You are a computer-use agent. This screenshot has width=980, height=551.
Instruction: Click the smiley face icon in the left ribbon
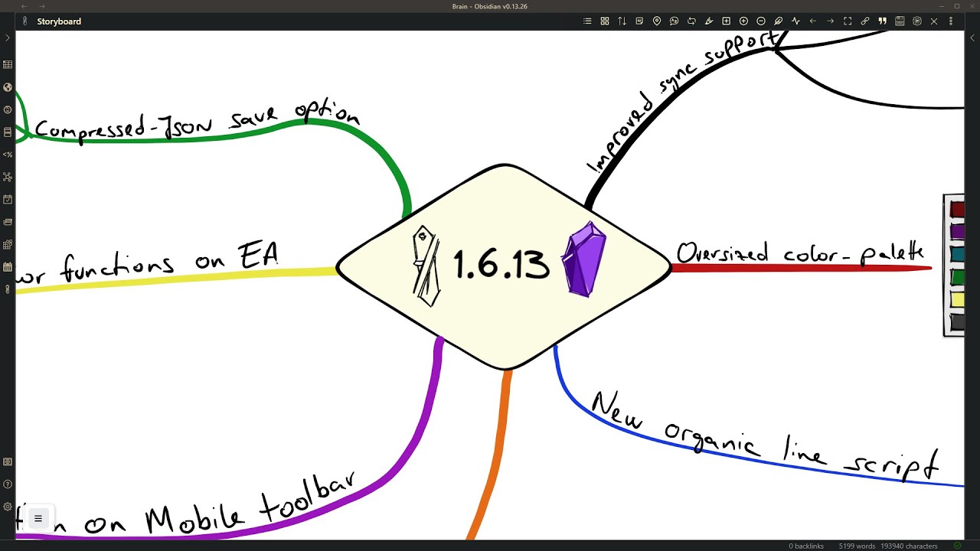click(8, 109)
